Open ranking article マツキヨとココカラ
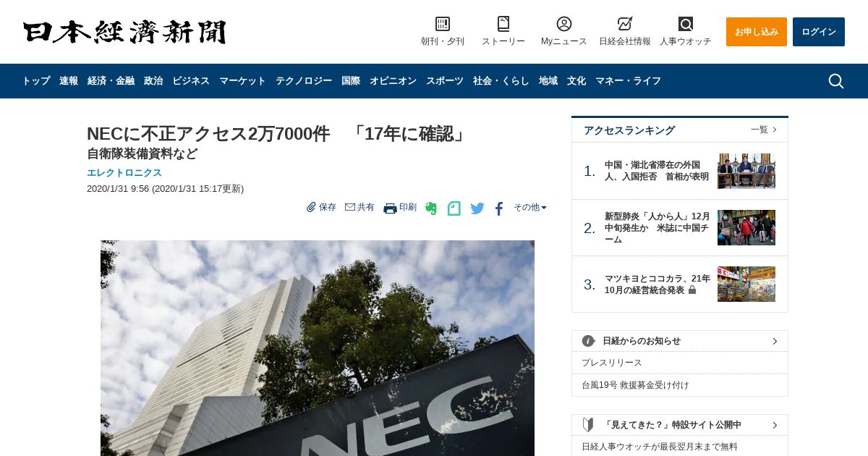Screen dimensions: 868x456 click(658, 284)
